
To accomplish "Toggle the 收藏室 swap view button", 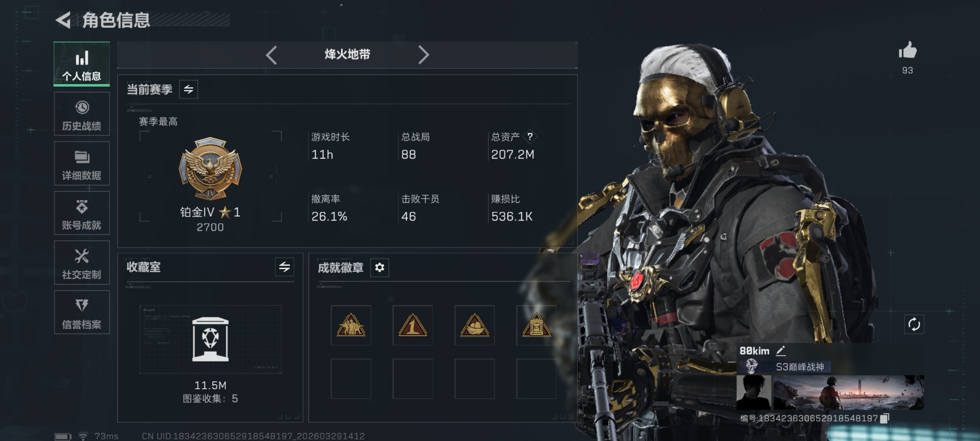I will [284, 267].
